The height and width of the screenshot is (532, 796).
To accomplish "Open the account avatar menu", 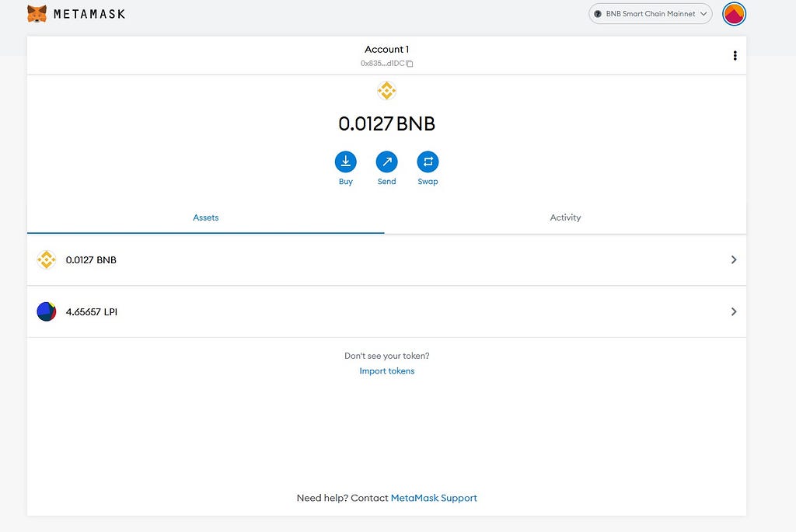I will [734, 14].
